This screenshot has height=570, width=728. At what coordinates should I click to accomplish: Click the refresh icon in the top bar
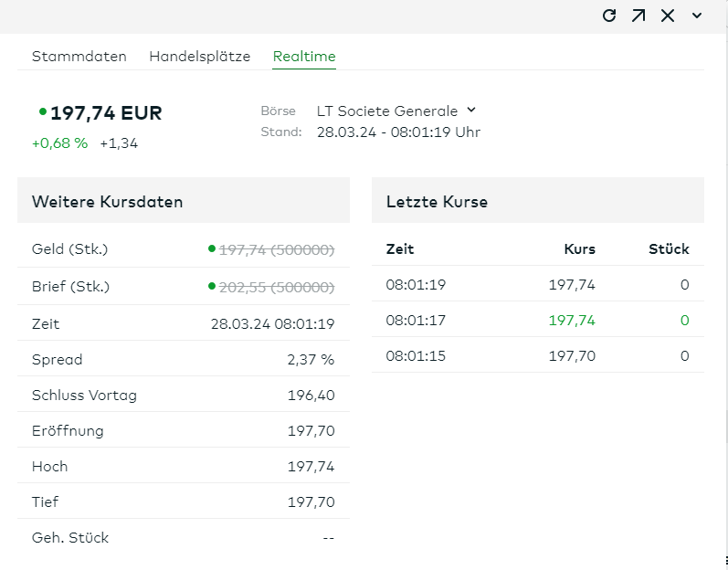pos(609,16)
